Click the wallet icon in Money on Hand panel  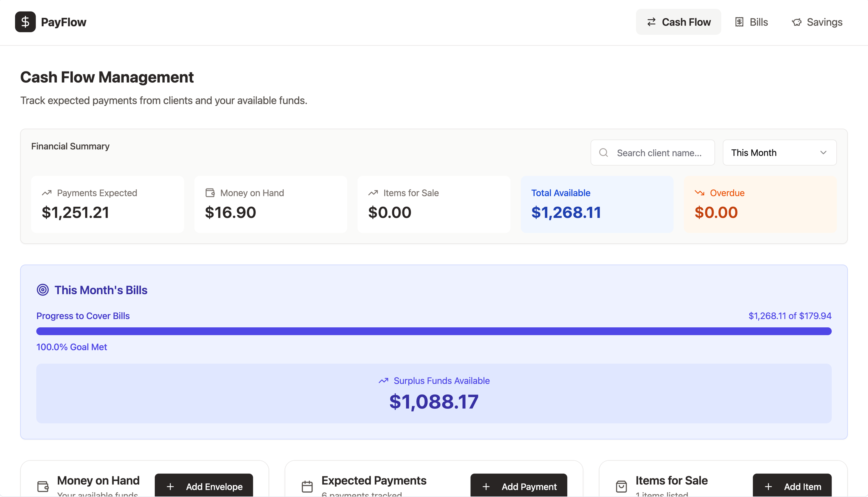pos(43,486)
